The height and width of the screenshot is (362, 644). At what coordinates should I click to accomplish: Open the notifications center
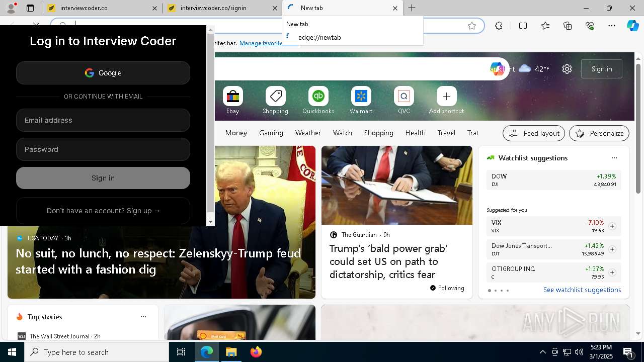point(629,352)
